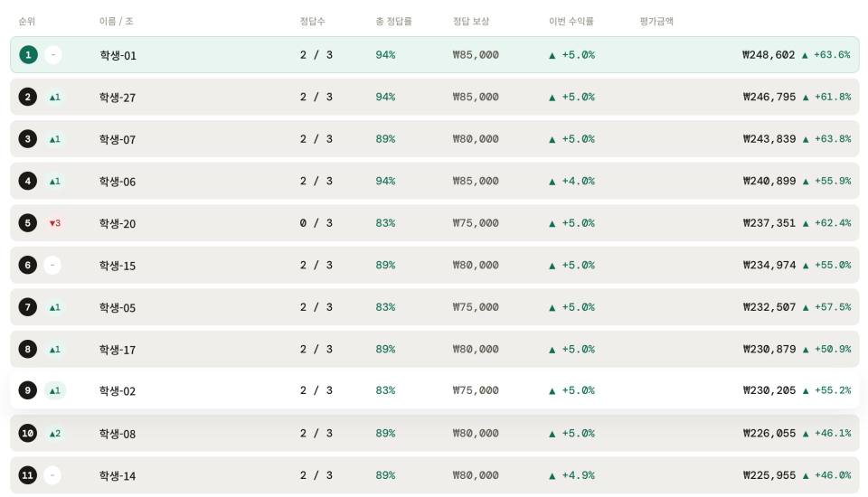
Task: Click no-change dash badge for 학생-15
Action: point(52,265)
